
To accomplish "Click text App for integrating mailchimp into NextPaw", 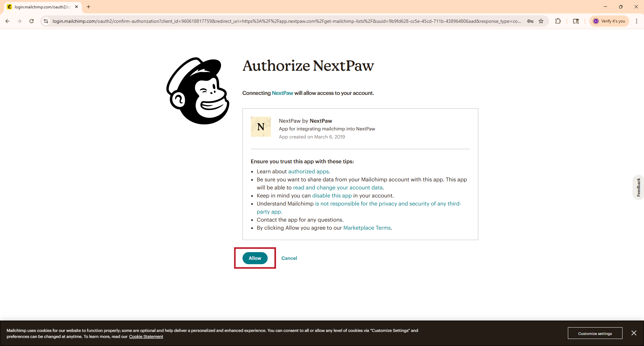I will point(327,129).
